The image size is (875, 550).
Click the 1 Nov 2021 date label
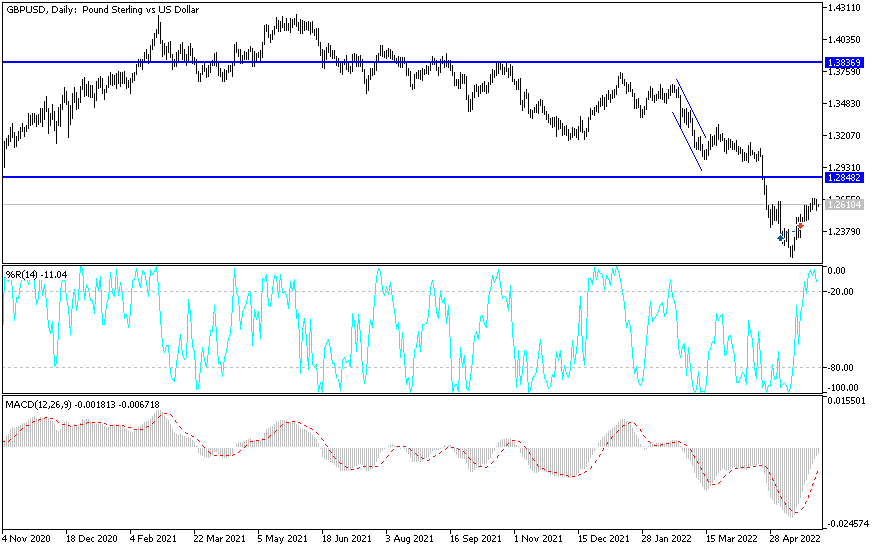(538, 539)
